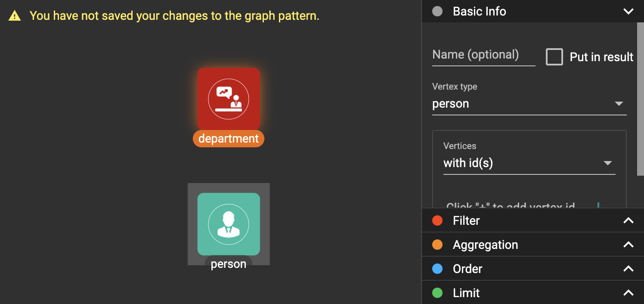Click the red Filter dot icon

(x=437, y=220)
